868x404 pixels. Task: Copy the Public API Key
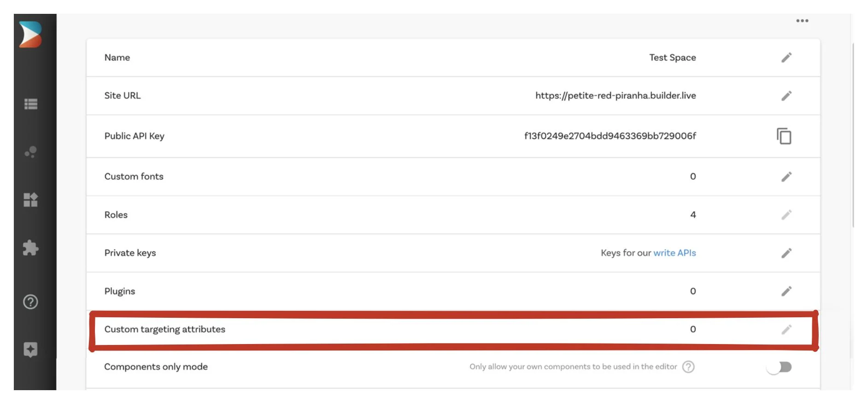tap(784, 136)
